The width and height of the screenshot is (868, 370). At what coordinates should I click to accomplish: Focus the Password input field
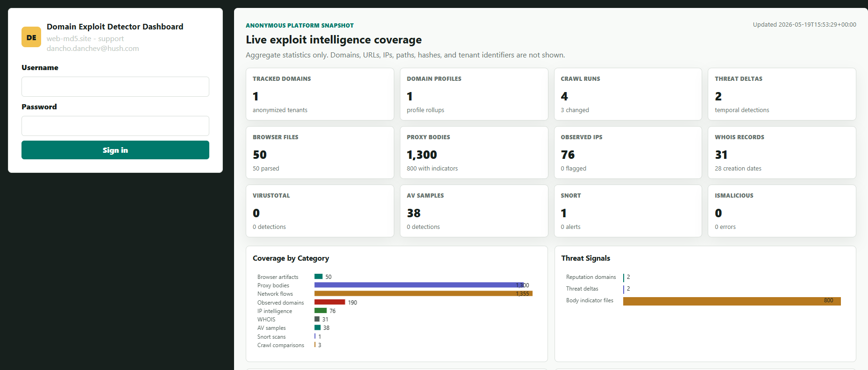coord(115,126)
